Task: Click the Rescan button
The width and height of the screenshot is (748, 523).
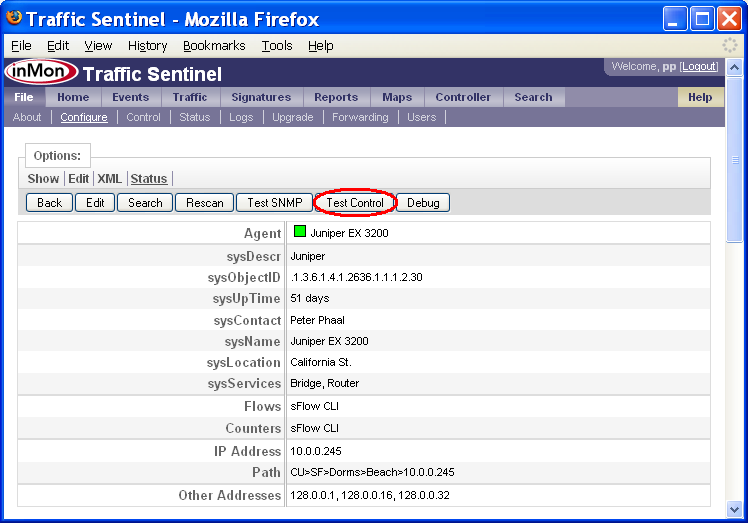Action: [x=205, y=203]
